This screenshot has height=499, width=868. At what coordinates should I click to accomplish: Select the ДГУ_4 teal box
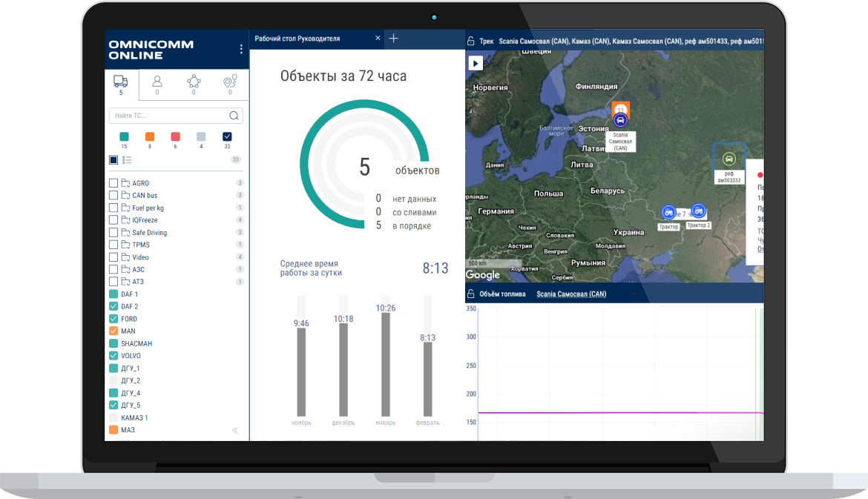pos(114,393)
